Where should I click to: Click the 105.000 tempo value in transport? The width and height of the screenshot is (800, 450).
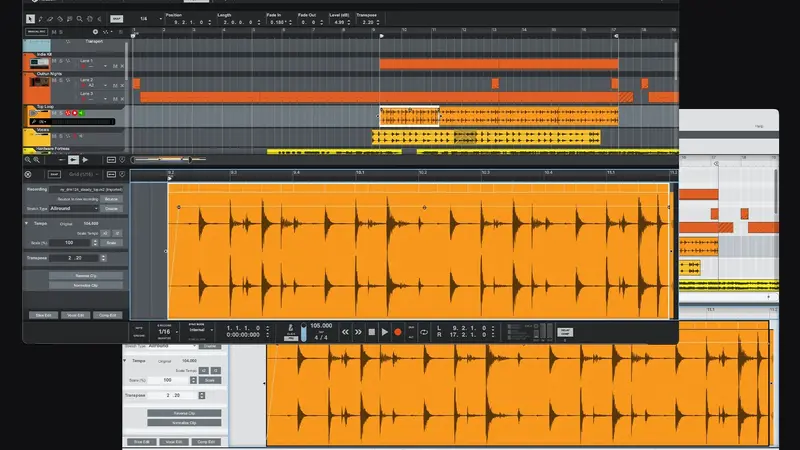pyautogui.click(x=321, y=326)
